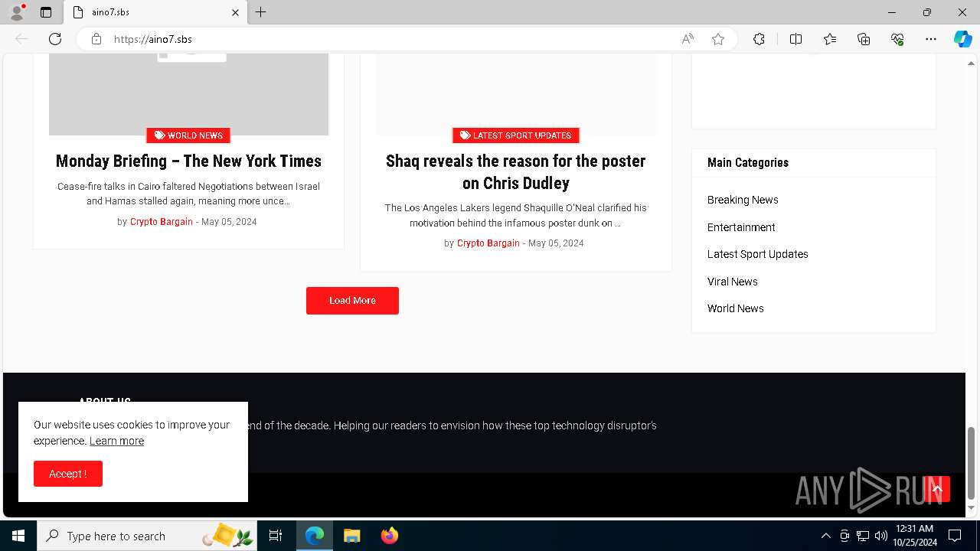Open the Windows Start menu
This screenshot has height=551, width=980.
(18, 536)
